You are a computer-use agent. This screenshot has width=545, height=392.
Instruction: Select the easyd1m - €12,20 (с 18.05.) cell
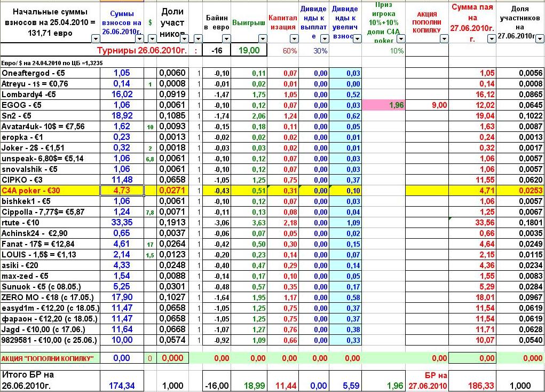click(x=50, y=308)
